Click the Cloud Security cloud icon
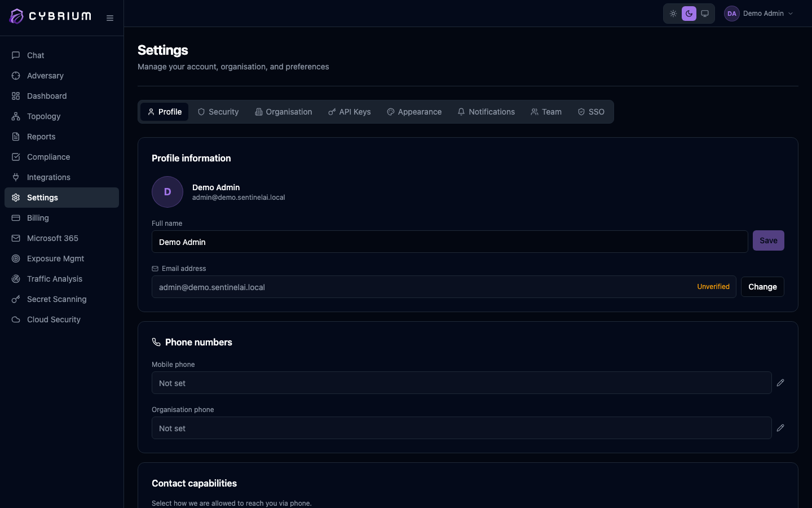Viewport: 812px width, 508px height. point(16,319)
